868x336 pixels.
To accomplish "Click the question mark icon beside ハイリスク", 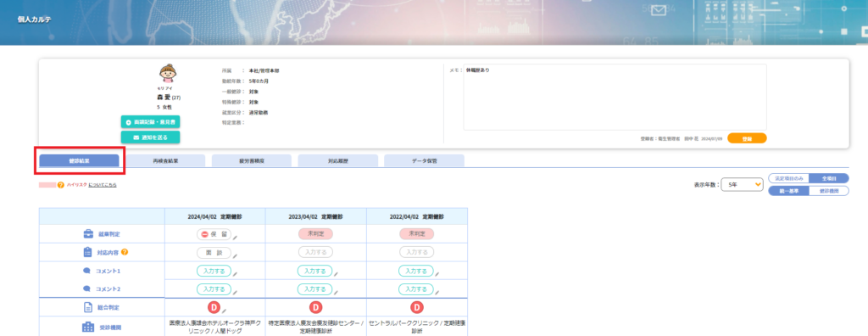I will [x=61, y=185].
